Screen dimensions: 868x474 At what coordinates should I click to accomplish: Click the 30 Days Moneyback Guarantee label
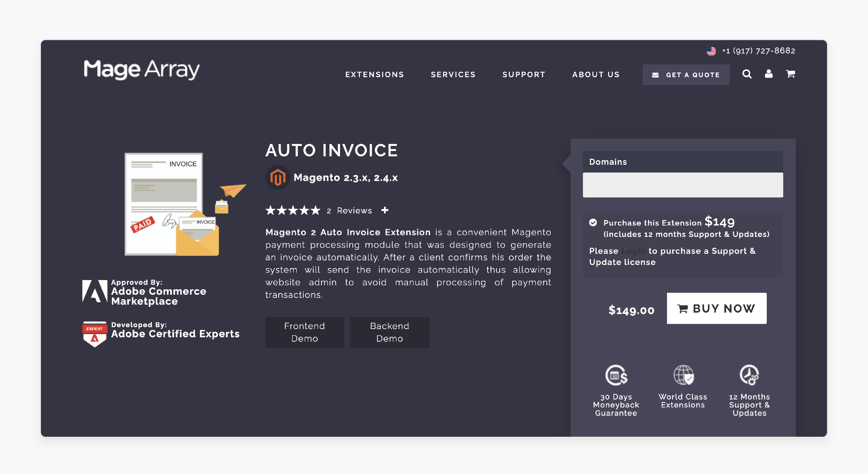(x=616, y=405)
